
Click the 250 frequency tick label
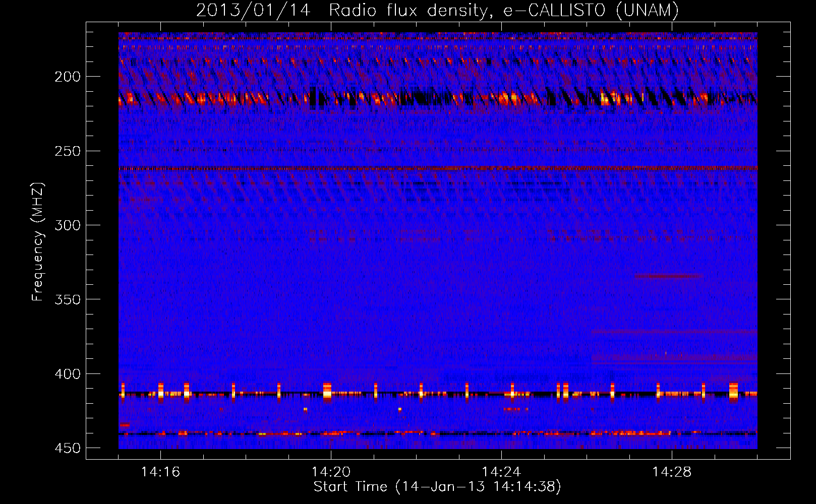click(x=68, y=151)
